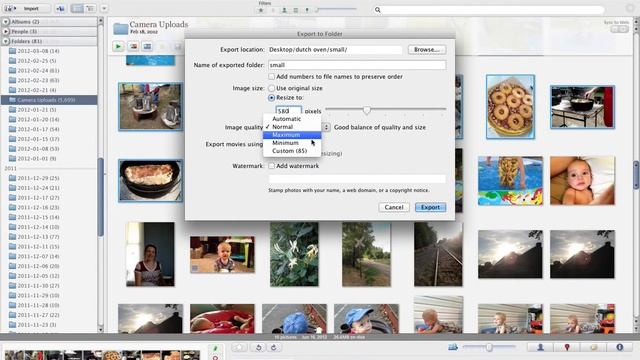
Task: Adjust the resize pixels slider
Action: coord(367,109)
